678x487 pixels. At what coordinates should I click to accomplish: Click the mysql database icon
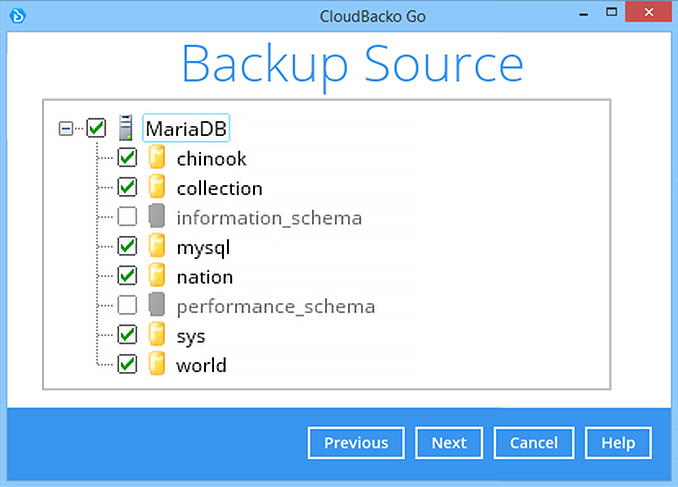click(x=157, y=245)
